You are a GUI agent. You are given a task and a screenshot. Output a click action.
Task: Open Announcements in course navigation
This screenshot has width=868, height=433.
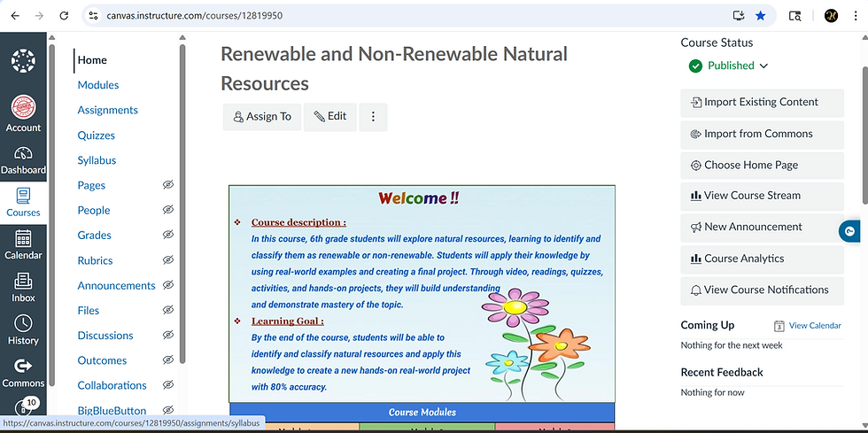point(116,286)
